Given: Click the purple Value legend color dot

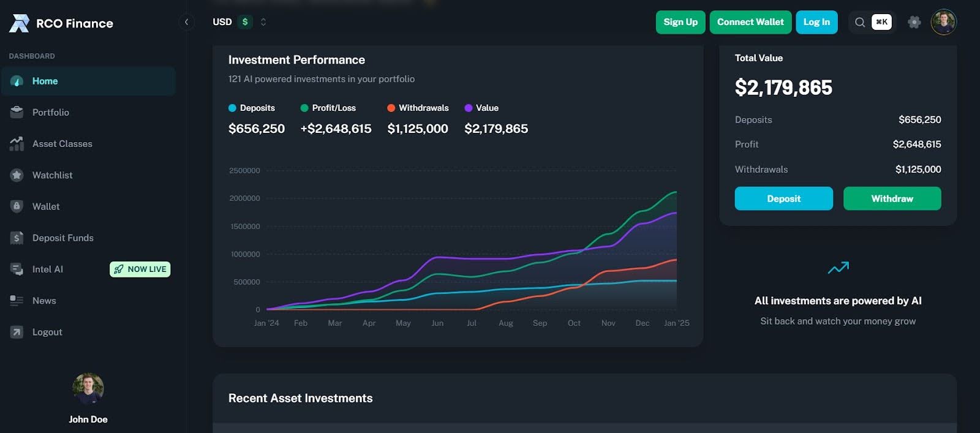Looking at the screenshot, I should [469, 108].
